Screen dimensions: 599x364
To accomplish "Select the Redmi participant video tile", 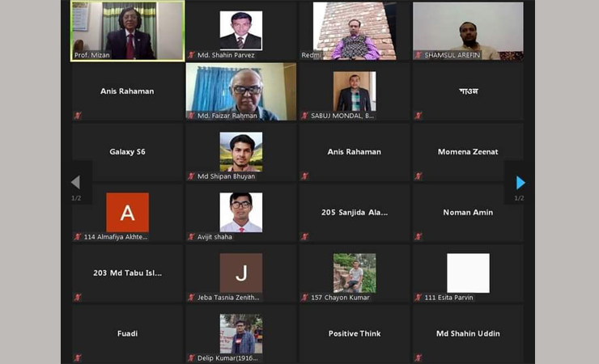I will pos(354,31).
